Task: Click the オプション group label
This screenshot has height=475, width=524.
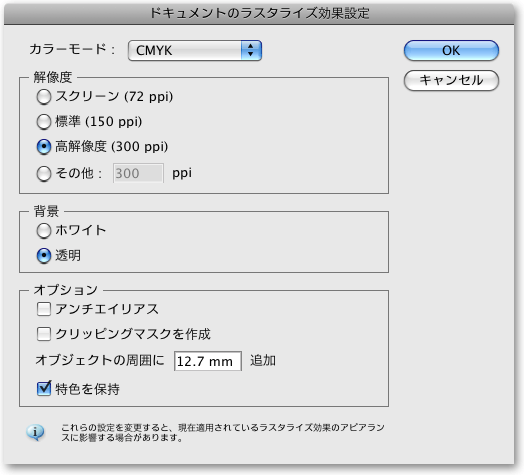Action: 66,289
